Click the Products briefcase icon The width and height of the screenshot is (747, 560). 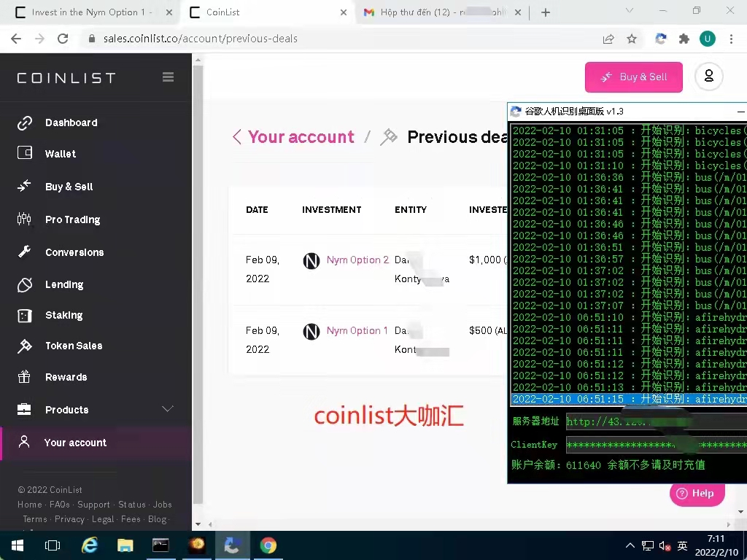click(x=24, y=410)
